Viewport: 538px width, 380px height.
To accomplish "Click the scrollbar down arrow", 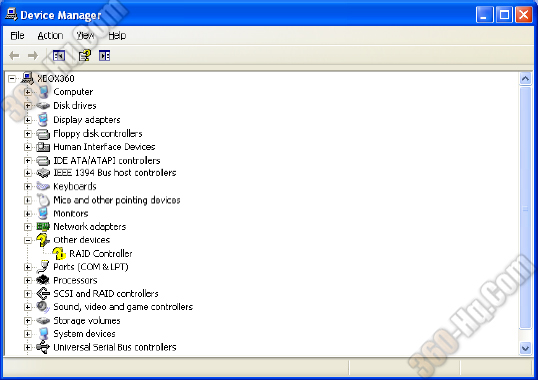I will coord(525,348).
